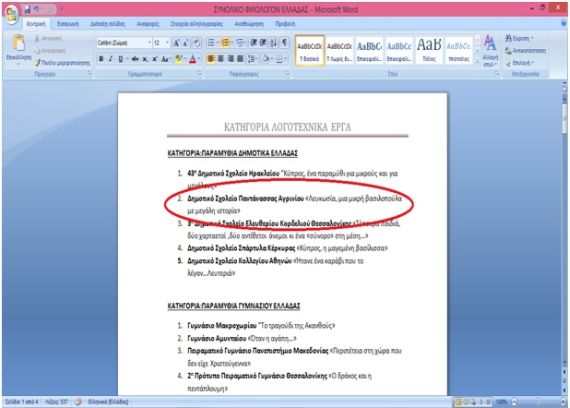Toggle Align Left for paragraph

211,59
